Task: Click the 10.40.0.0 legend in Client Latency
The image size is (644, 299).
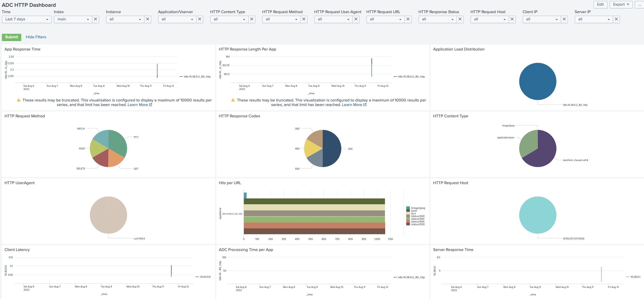Action: (x=203, y=277)
